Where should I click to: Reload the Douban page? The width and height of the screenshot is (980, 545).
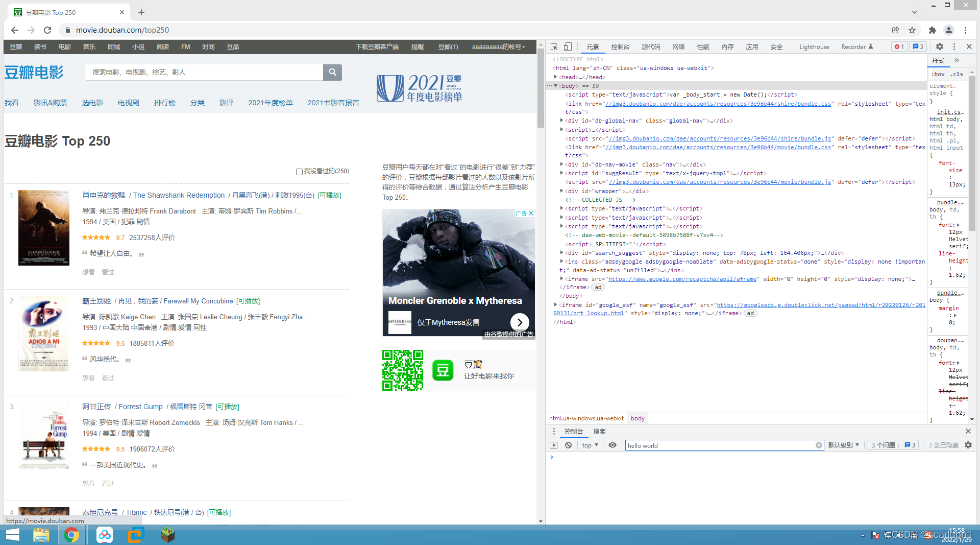point(47,30)
